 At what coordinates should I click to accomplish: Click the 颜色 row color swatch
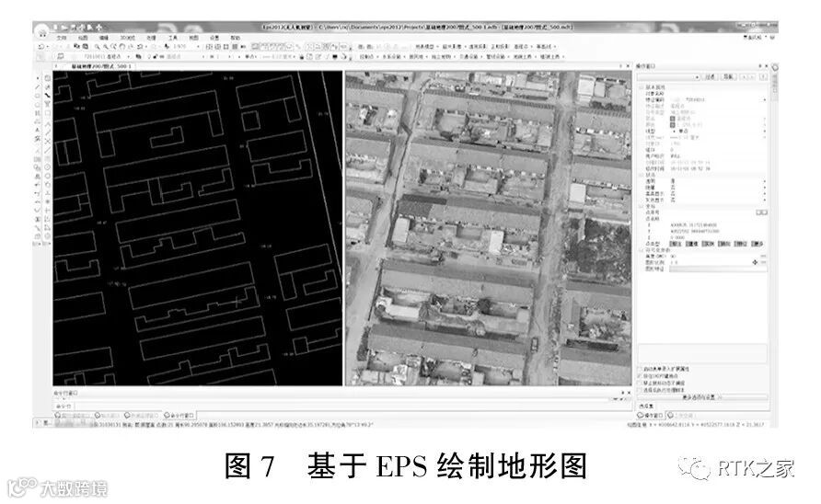coord(672,124)
